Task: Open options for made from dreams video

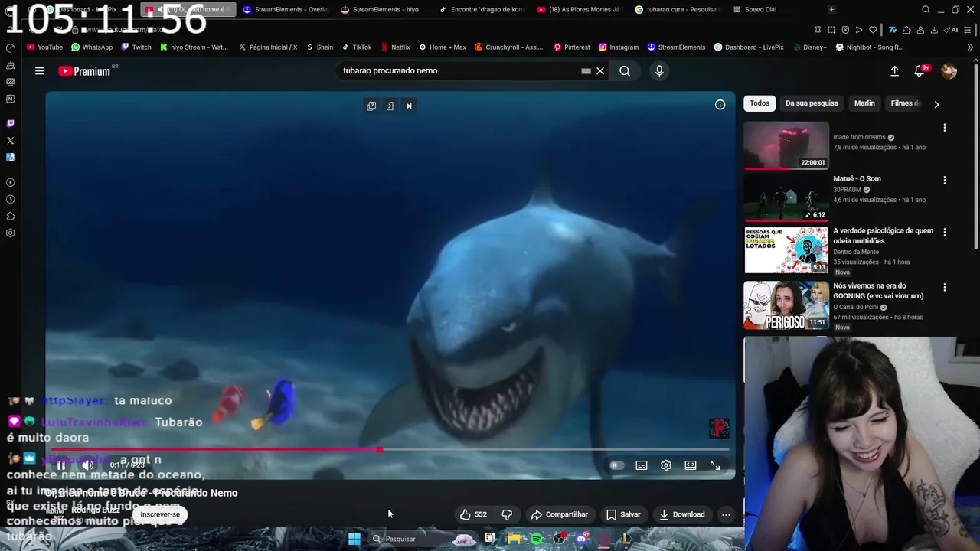Action: click(944, 128)
